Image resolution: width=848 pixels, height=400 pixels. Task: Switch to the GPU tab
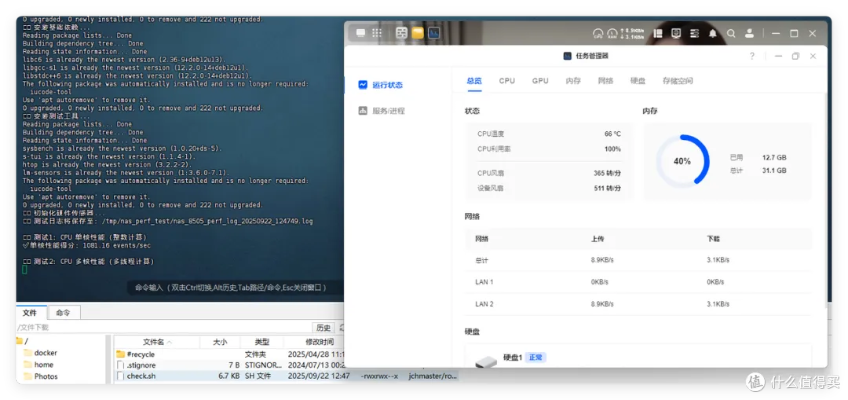(x=540, y=81)
